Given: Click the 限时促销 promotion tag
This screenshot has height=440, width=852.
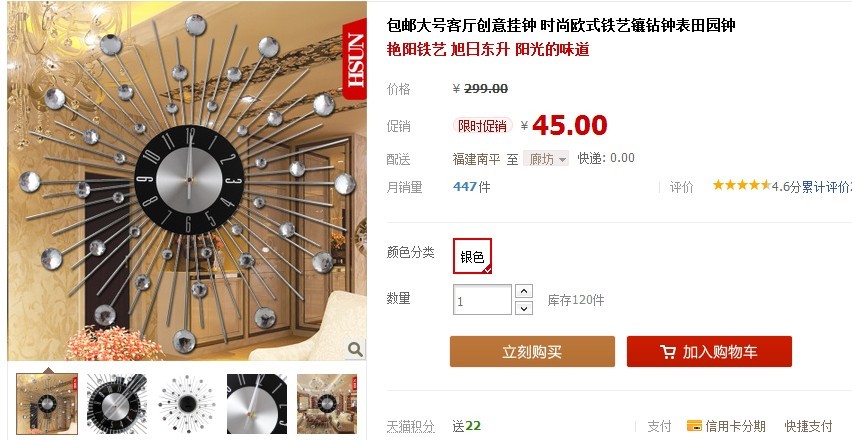Looking at the screenshot, I should [x=482, y=126].
